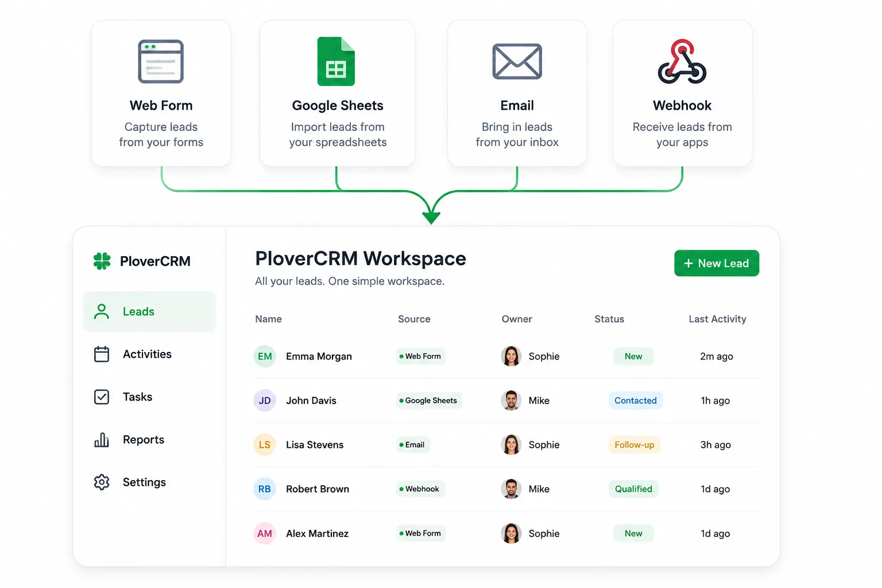Click the Leads person icon in sidebar
The height and width of the screenshot is (588, 882).
tap(102, 311)
